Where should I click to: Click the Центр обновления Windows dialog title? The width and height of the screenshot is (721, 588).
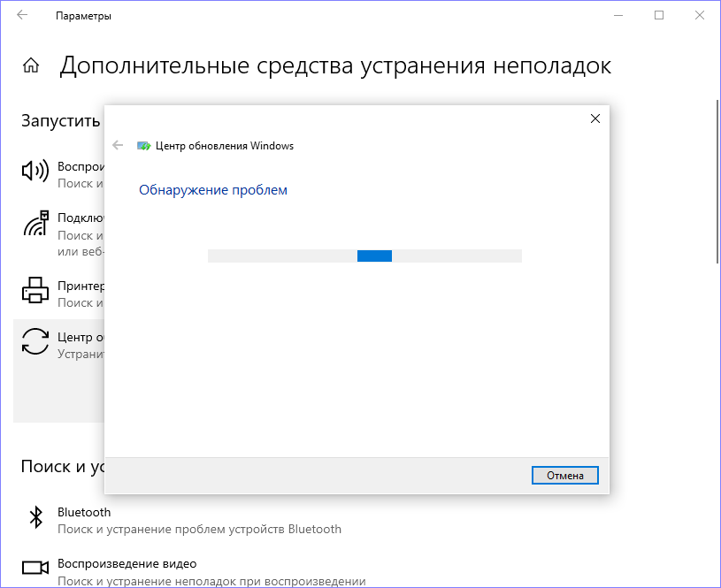coord(225,146)
